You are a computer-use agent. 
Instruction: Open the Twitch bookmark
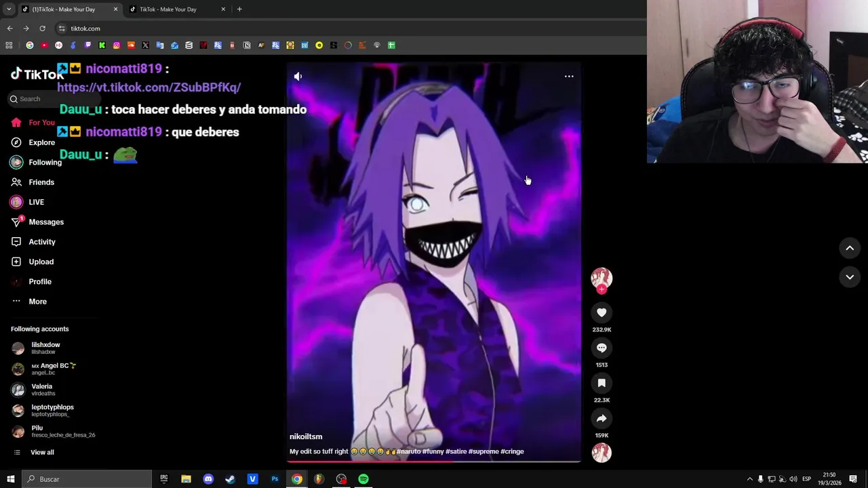point(87,45)
